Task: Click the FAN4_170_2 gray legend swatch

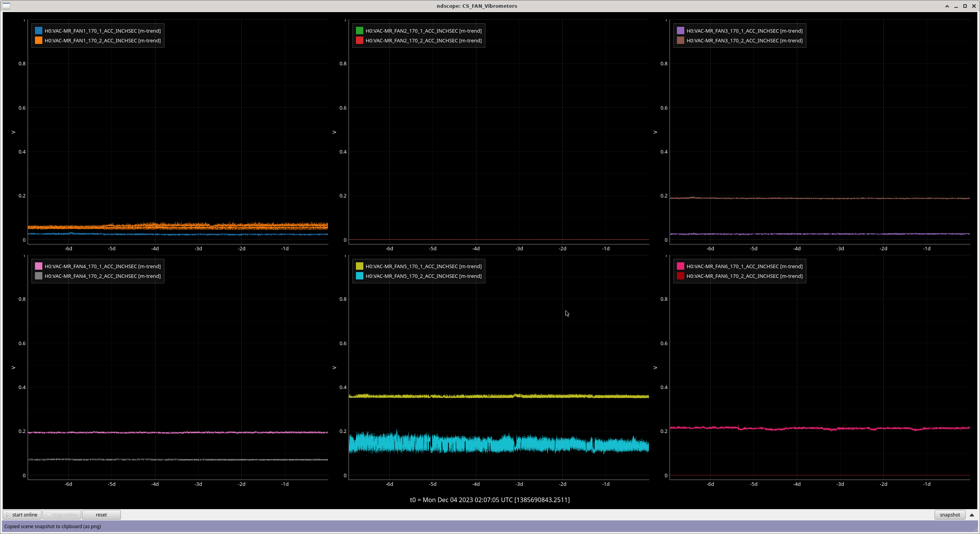Action: pyautogui.click(x=38, y=276)
